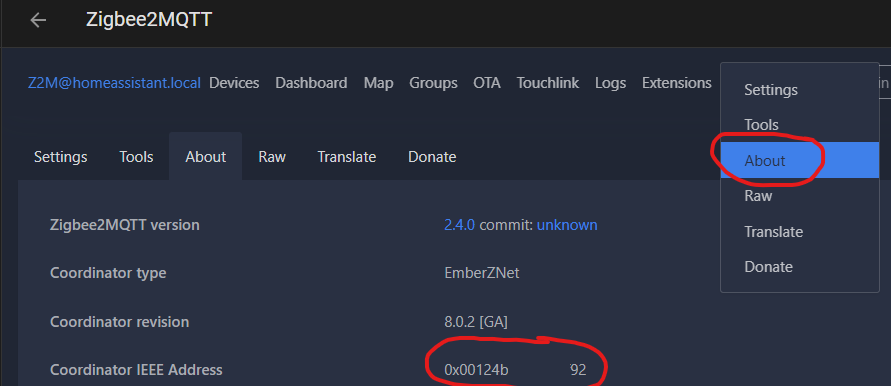891x386 pixels.
Task: Choose Settings in the dropdown menu
Action: coord(800,90)
